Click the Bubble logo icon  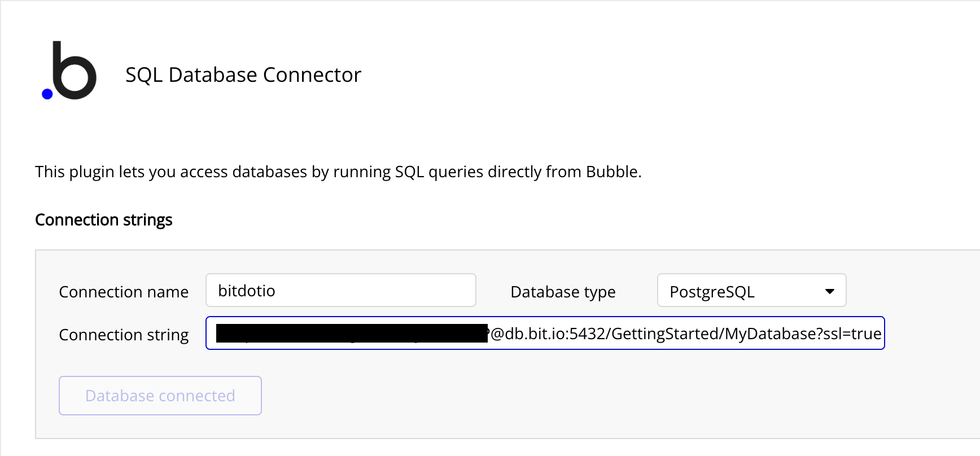pos(70,71)
